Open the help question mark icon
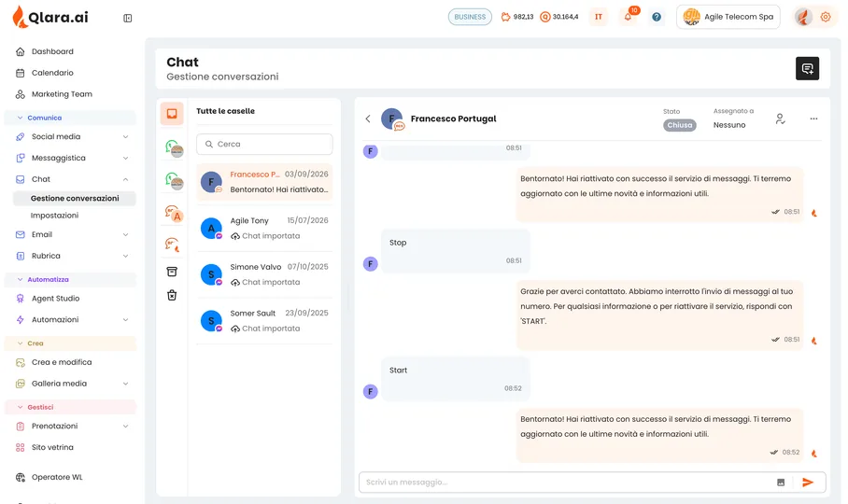This screenshot has height=504, width=848. (x=657, y=17)
